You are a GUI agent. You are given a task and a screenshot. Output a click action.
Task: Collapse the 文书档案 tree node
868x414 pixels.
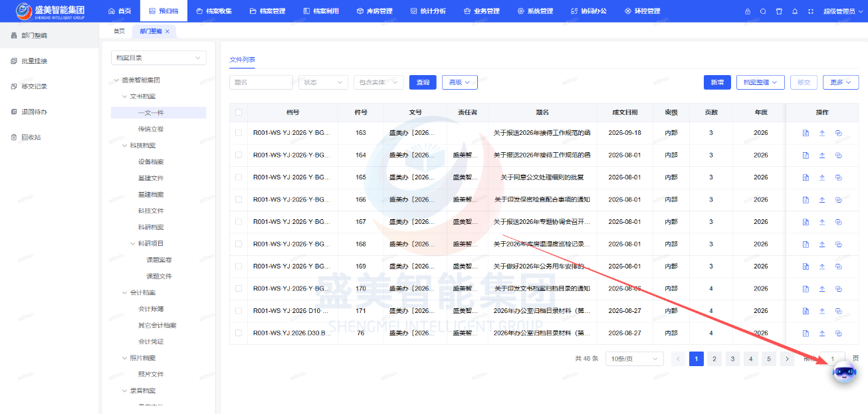pos(124,96)
